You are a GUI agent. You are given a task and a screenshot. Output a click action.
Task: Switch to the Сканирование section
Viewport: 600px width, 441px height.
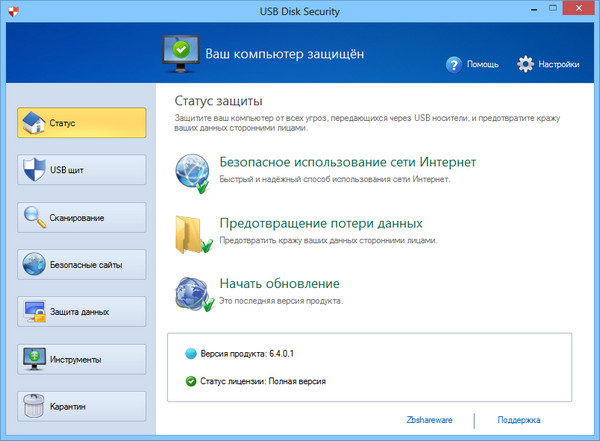tap(78, 217)
